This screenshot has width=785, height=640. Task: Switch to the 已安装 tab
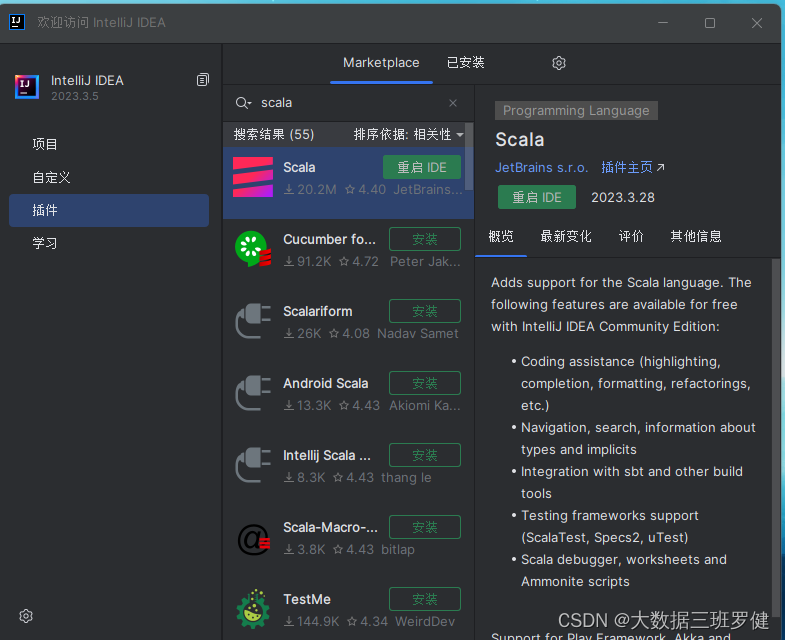pos(466,63)
